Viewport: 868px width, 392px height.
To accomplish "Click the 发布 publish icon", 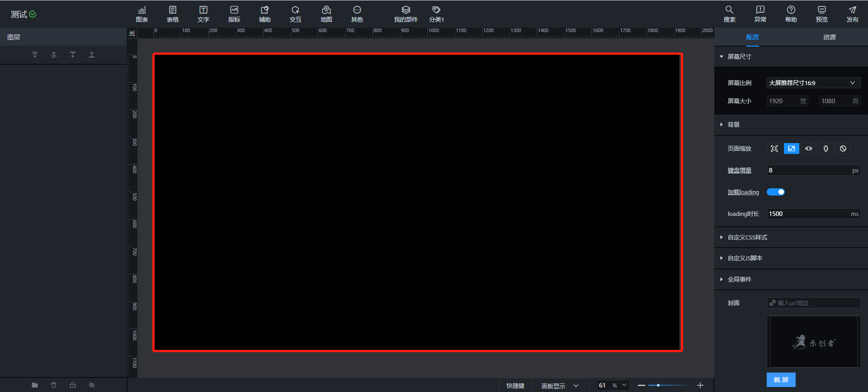I will point(852,14).
